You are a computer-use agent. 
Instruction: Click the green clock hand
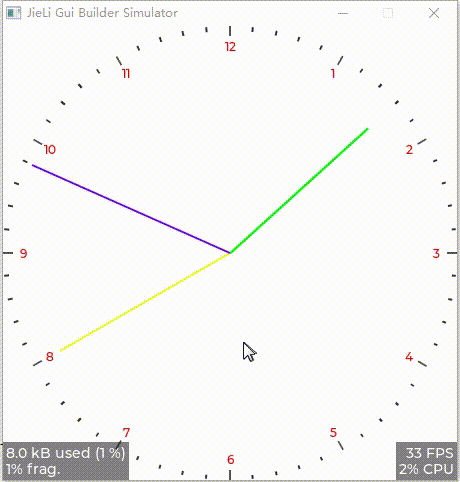299,190
